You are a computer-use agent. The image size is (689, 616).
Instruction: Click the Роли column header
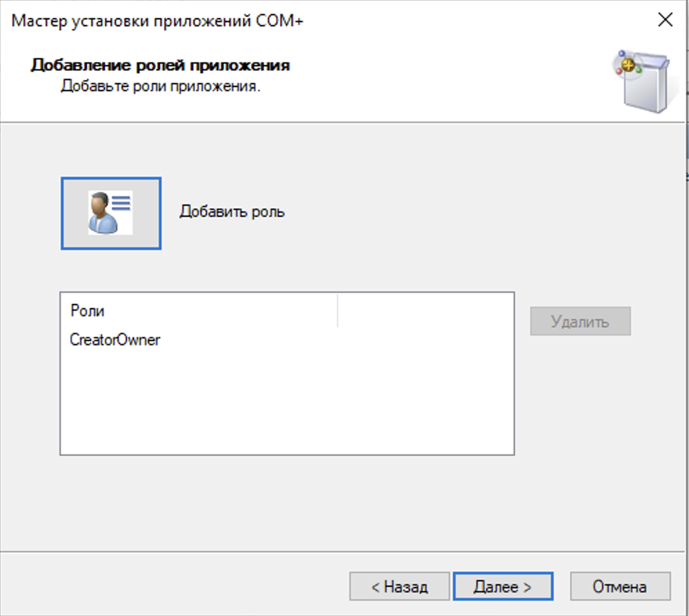pyautogui.click(x=88, y=310)
